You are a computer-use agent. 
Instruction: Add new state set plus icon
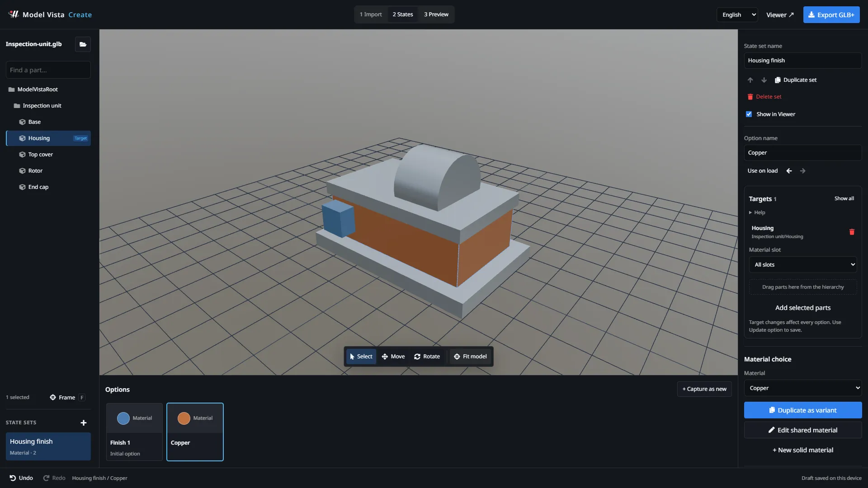pyautogui.click(x=83, y=423)
